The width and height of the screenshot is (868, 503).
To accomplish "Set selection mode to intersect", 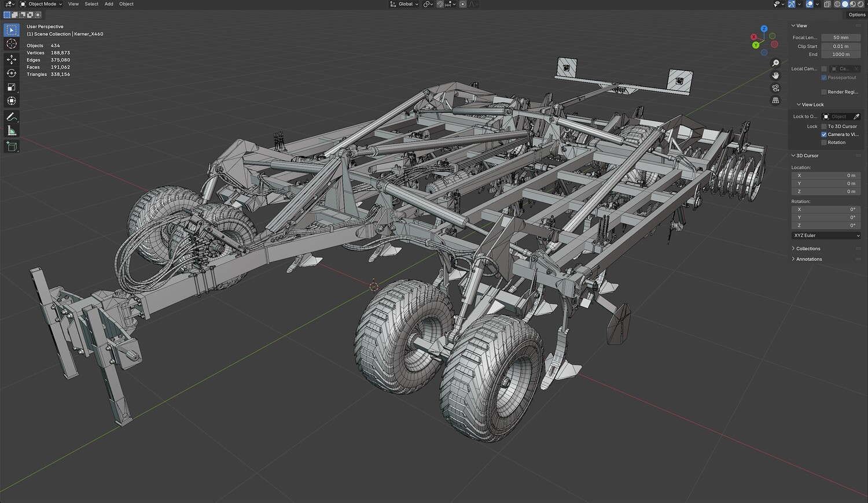I will pos(38,15).
